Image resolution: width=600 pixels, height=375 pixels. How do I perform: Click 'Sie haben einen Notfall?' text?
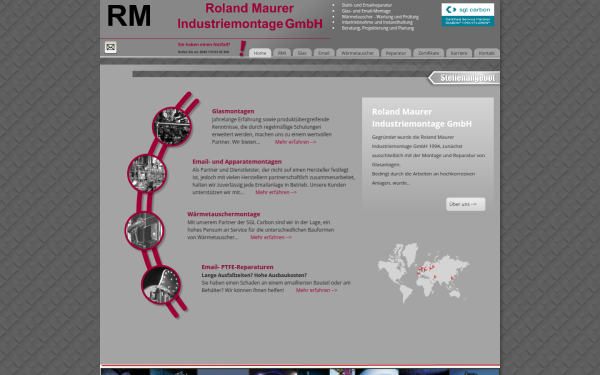pos(204,44)
